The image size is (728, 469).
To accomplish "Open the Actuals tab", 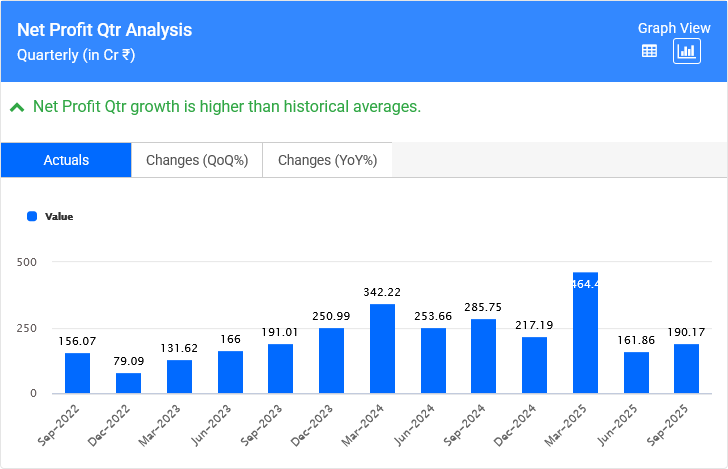I will (x=66, y=160).
